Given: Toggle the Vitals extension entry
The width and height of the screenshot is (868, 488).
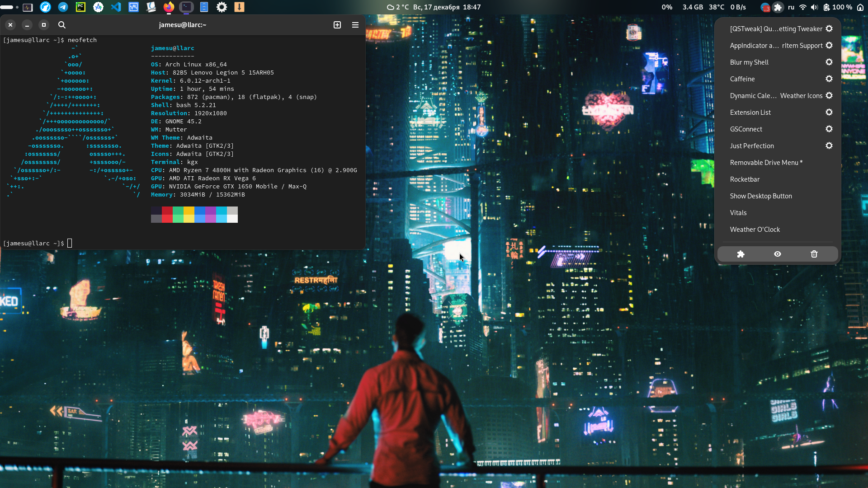Looking at the screenshot, I should tap(778, 213).
